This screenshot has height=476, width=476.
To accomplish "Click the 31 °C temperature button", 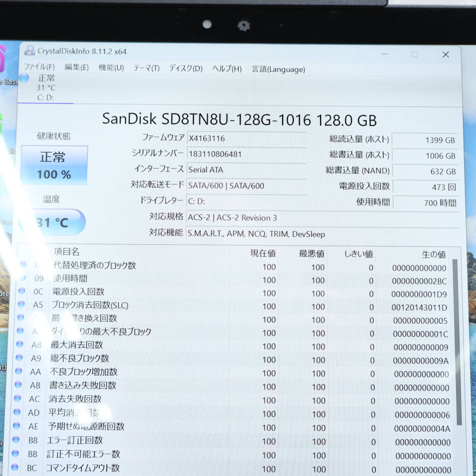I will tap(53, 223).
